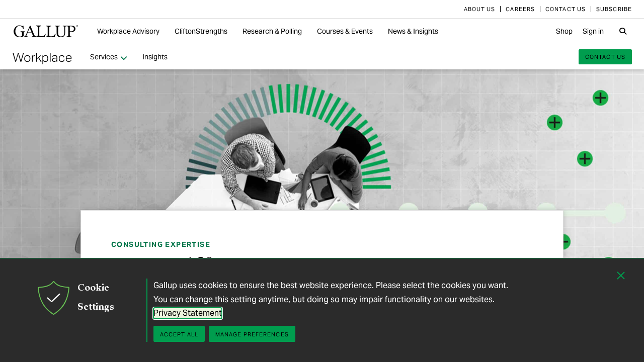Expand the Services dropdown chevron
Screen dimensions: 644x362
click(124, 58)
